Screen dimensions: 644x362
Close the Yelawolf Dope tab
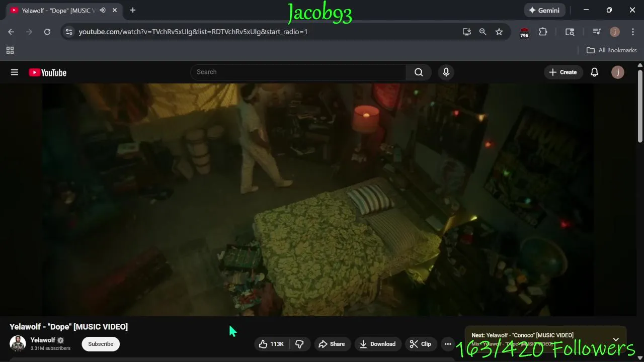pyautogui.click(x=115, y=10)
